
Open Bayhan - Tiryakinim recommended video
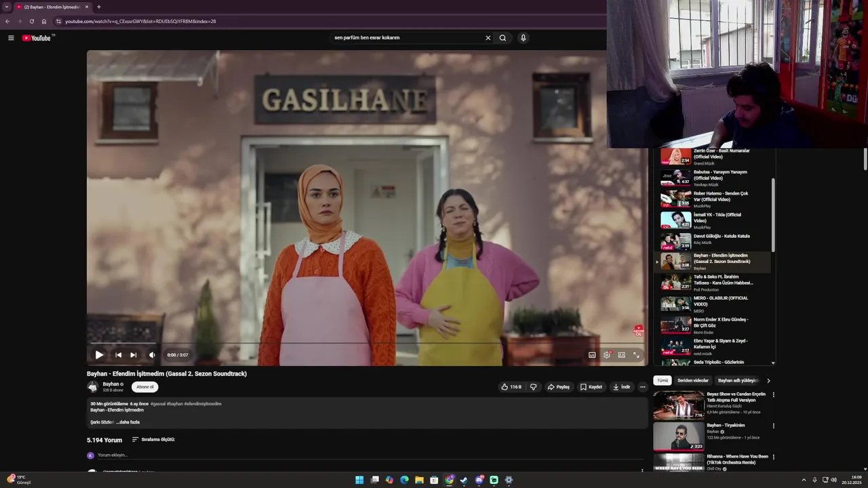(x=711, y=436)
